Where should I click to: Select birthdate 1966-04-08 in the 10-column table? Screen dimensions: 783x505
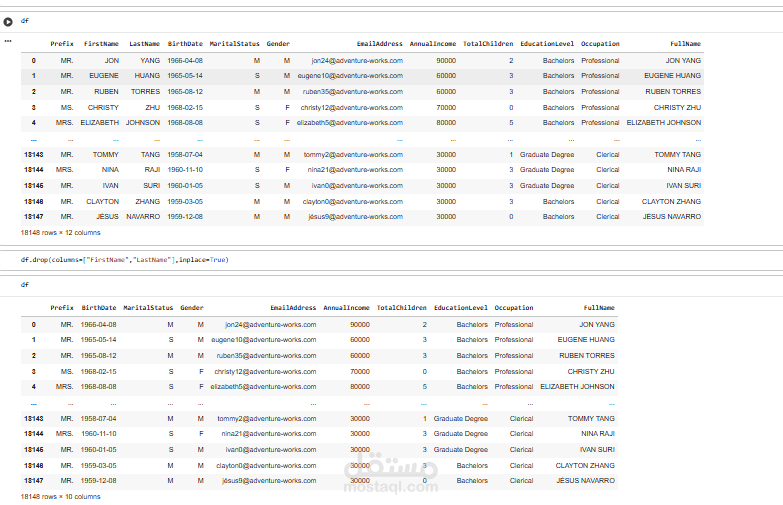(x=98, y=325)
